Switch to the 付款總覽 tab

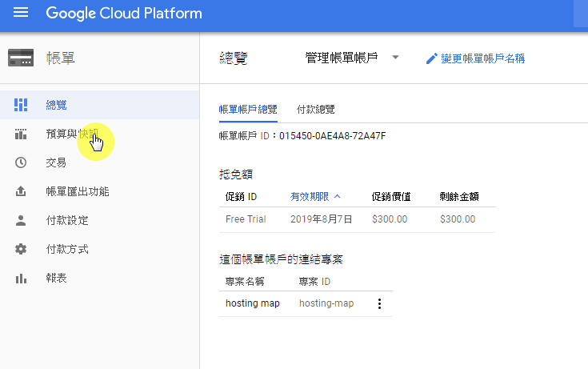tap(315, 110)
